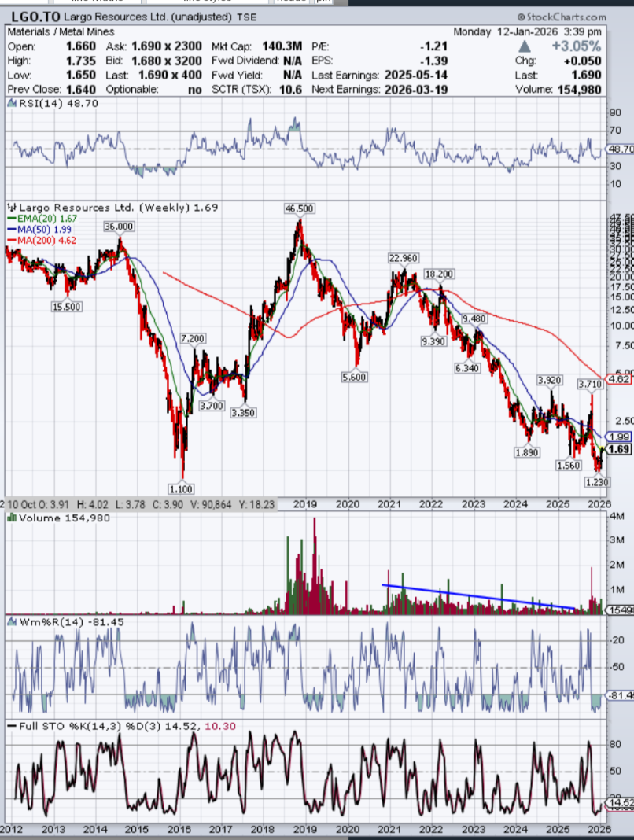This screenshot has width=634, height=840.
Task: Click the 1.230 low price label
Action: pyautogui.click(x=597, y=482)
